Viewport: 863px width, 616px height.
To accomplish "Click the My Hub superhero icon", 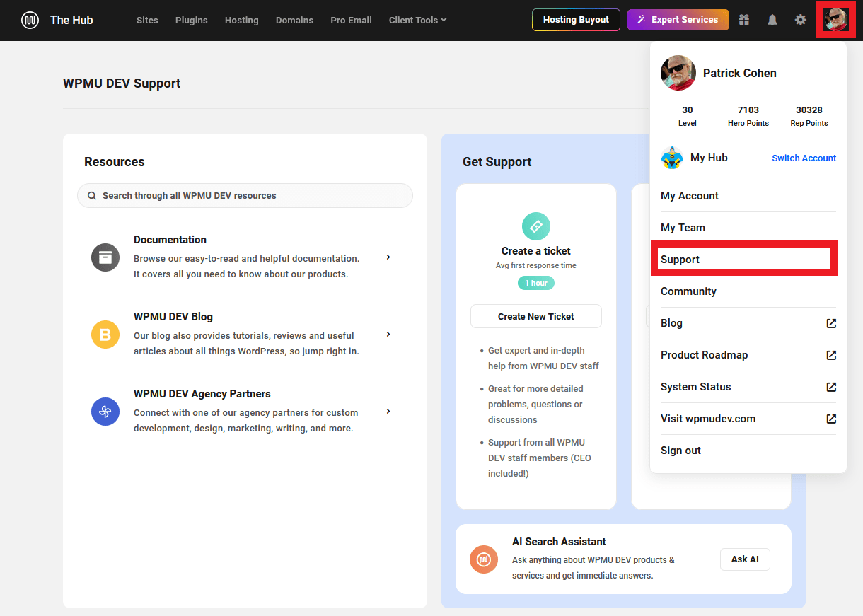I will pyautogui.click(x=671, y=158).
